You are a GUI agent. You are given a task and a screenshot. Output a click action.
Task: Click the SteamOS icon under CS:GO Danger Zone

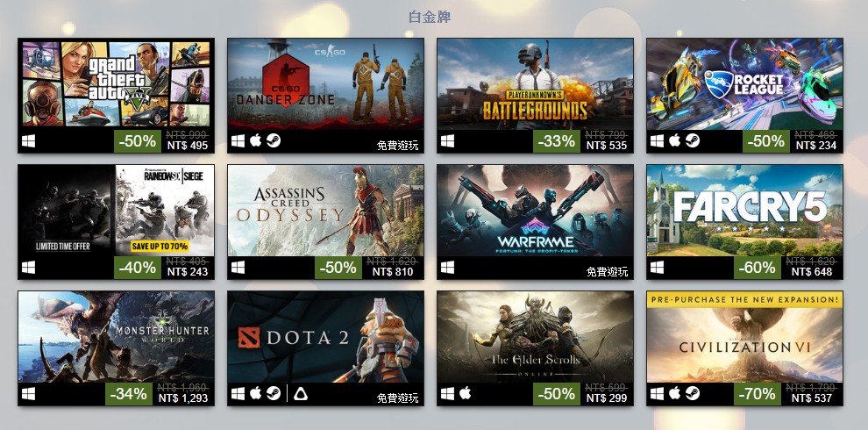coord(274,140)
